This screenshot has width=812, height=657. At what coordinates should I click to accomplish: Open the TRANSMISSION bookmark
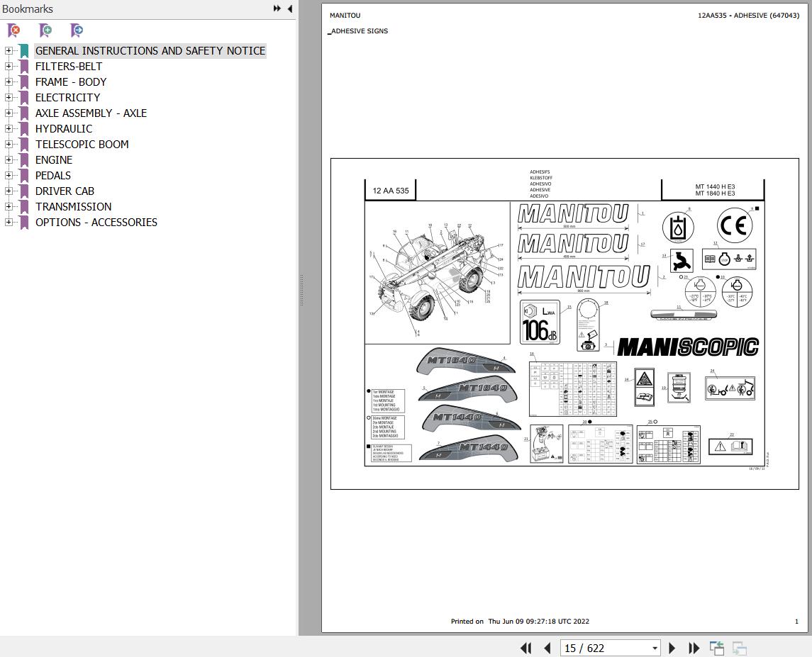pos(73,206)
